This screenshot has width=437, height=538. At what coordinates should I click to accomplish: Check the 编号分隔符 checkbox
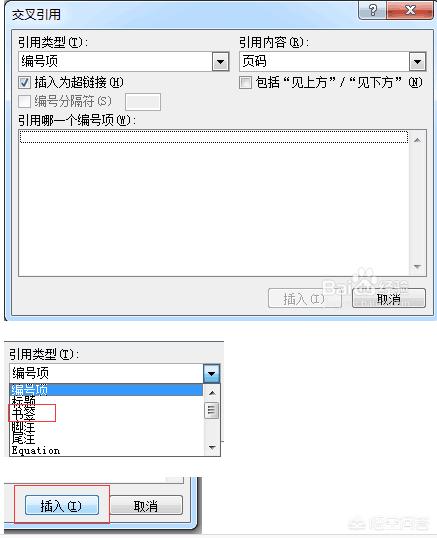tap(24, 101)
